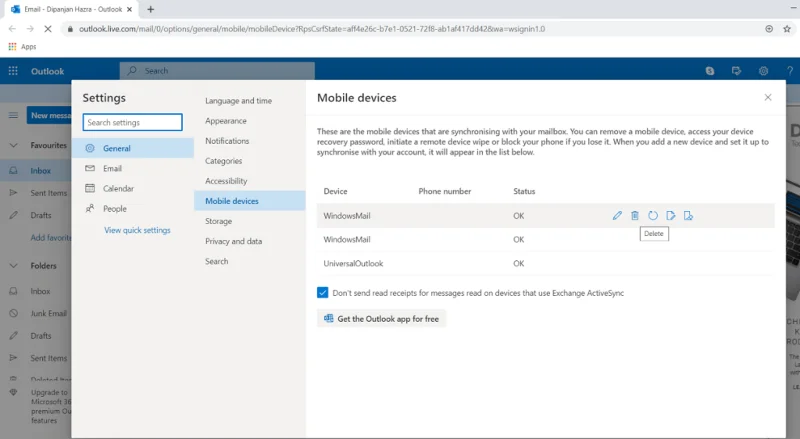Click the Outlook brand name in header
Screen dimensions: 800x439
tap(47, 71)
